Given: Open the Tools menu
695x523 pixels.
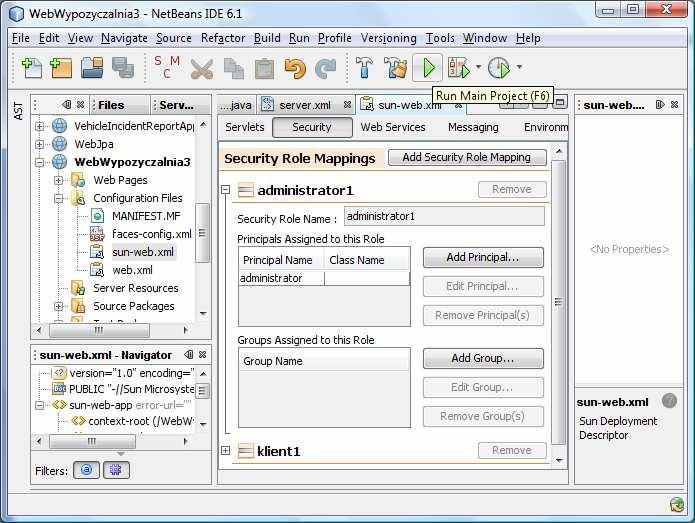Looking at the screenshot, I should [x=440, y=38].
